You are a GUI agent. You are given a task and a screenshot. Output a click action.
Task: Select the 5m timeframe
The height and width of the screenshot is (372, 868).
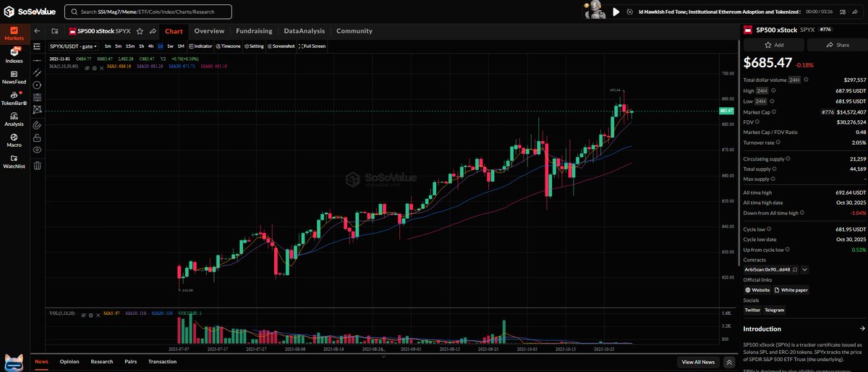pos(118,46)
